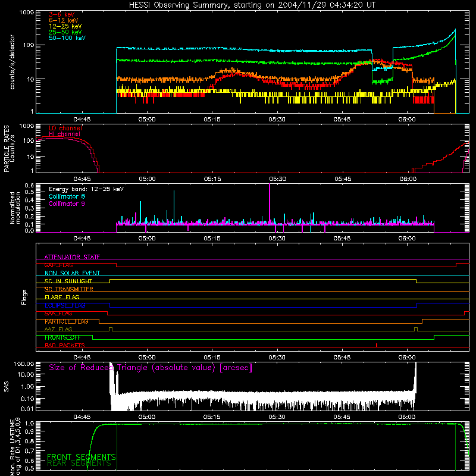This screenshot has height=476, width=476.
Task: Click the SC_IN_SUNLIGHT flag label
Action: pos(68,281)
